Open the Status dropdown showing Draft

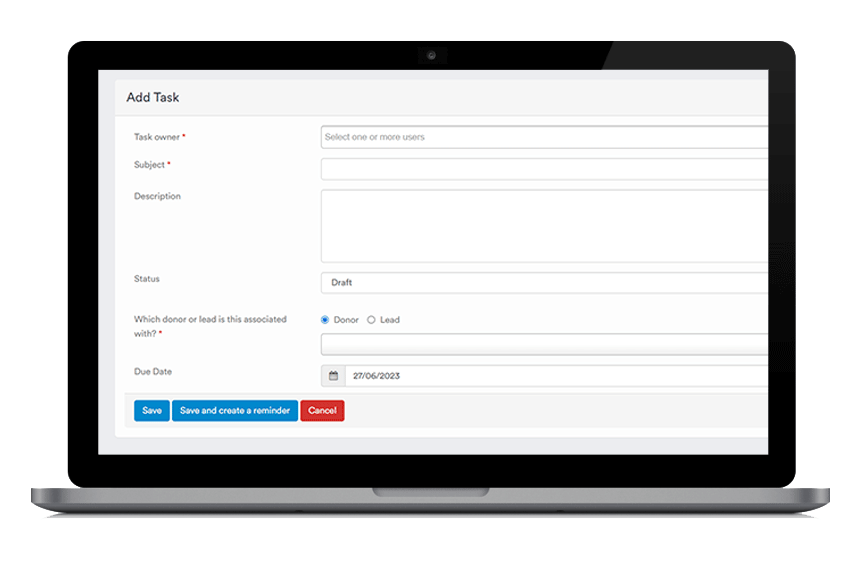tap(544, 283)
